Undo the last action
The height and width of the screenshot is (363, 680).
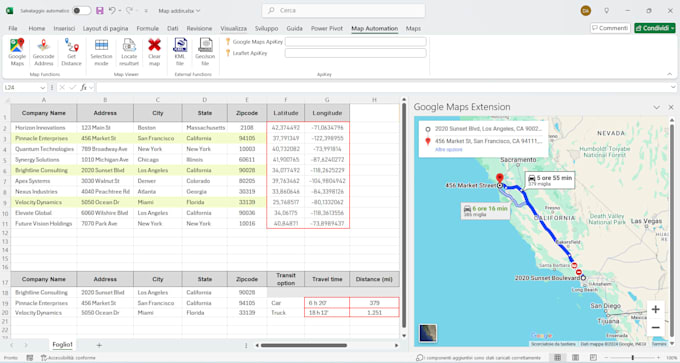point(112,10)
